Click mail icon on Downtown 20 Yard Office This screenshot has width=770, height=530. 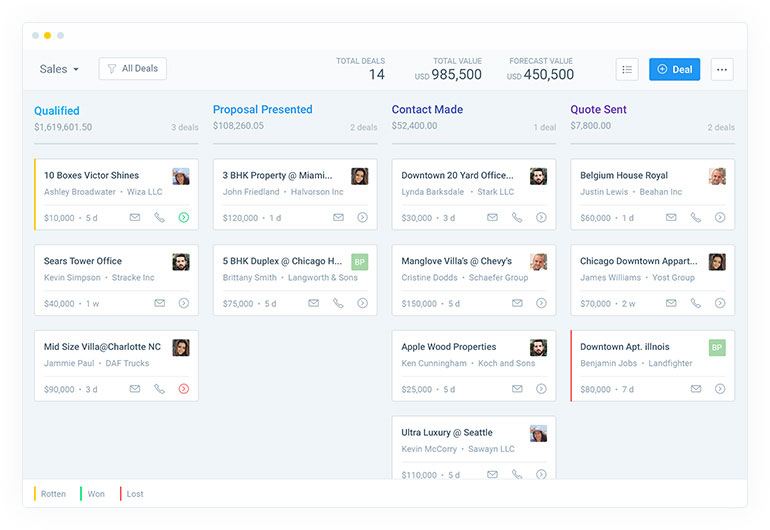pos(492,217)
